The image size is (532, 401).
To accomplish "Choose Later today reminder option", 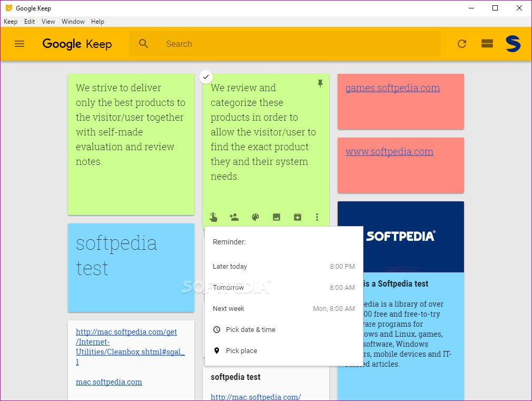I will pos(284,267).
